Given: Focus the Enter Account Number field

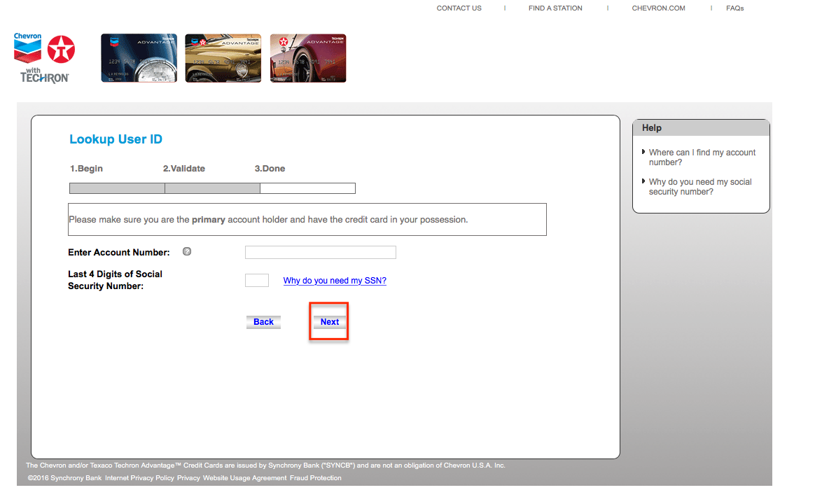Looking at the screenshot, I should coord(320,253).
